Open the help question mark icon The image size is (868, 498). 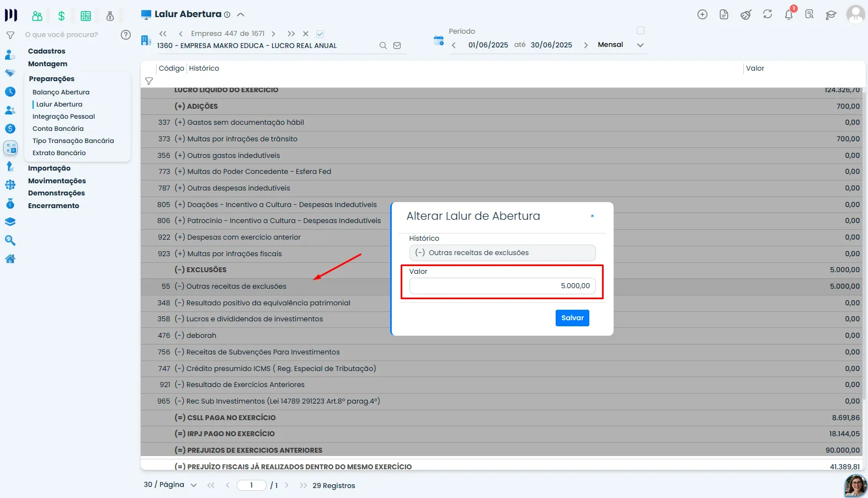(x=126, y=35)
